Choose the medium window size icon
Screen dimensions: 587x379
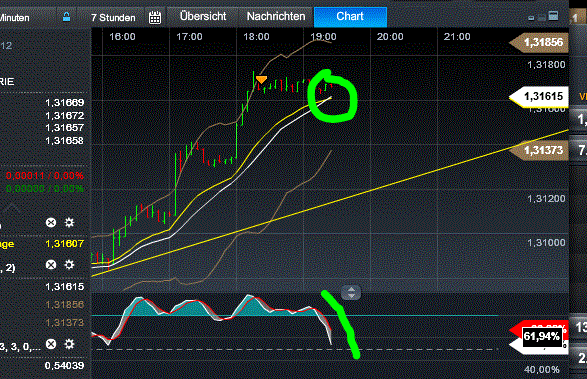tap(541, 17)
